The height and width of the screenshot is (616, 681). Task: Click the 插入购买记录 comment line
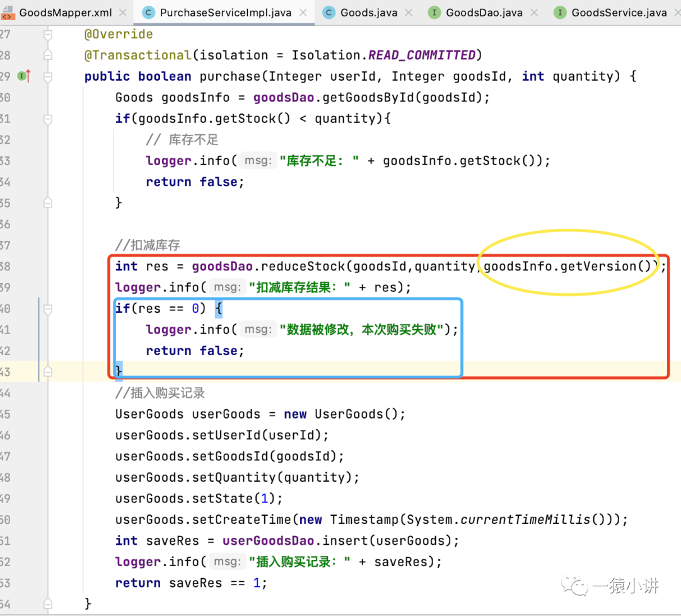coord(160,393)
